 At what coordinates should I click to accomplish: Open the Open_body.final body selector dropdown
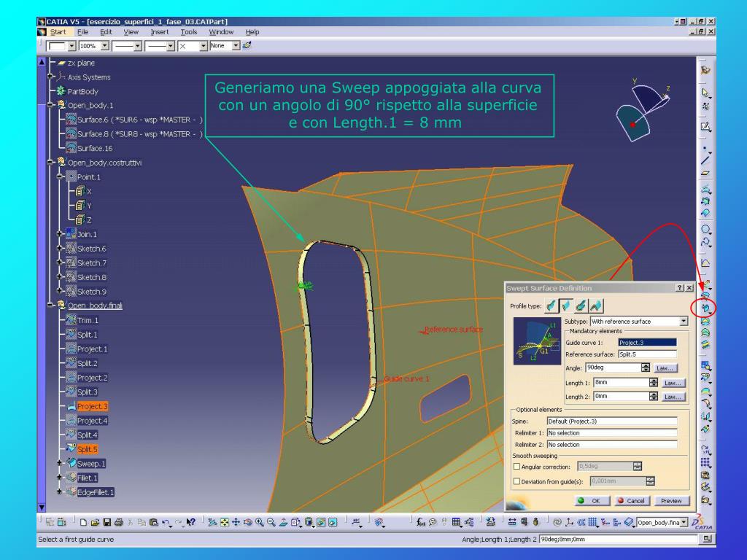click(x=684, y=522)
